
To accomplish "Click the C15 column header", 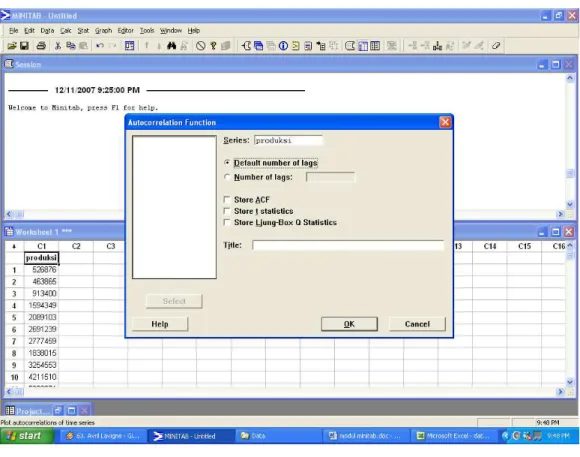I will click(524, 246).
